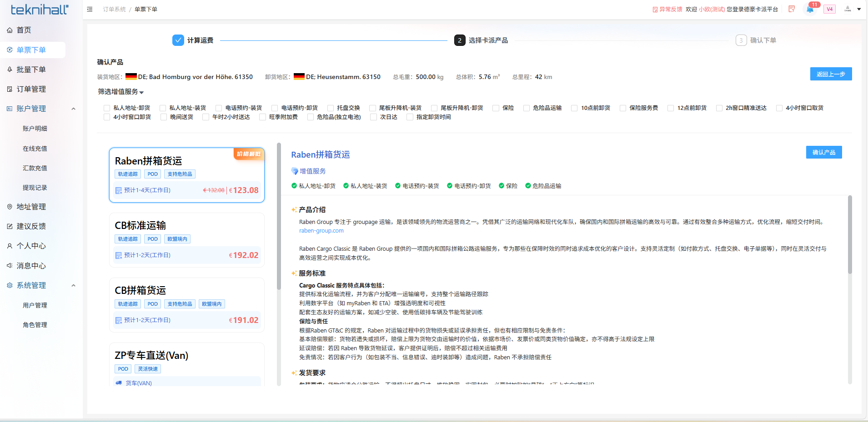Tick the 保险 value-added service checkbox
Screen dimensions: 868x422
click(x=496, y=108)
